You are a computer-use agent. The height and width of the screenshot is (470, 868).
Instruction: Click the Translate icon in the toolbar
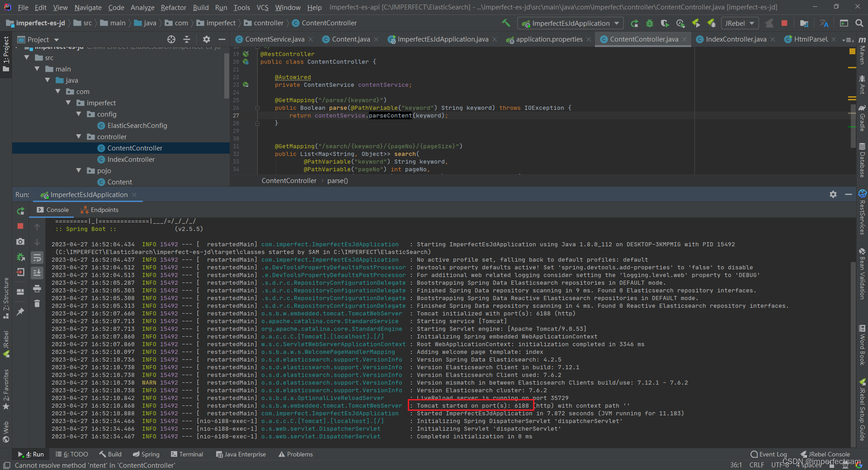[824, 23]
